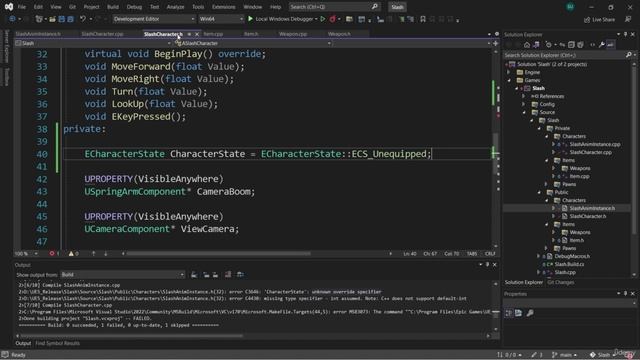Collapse the Source folder node
Image resolution: width=640 pixels, height=360 pixels.
pyautogui.click(x=524, y=112)
